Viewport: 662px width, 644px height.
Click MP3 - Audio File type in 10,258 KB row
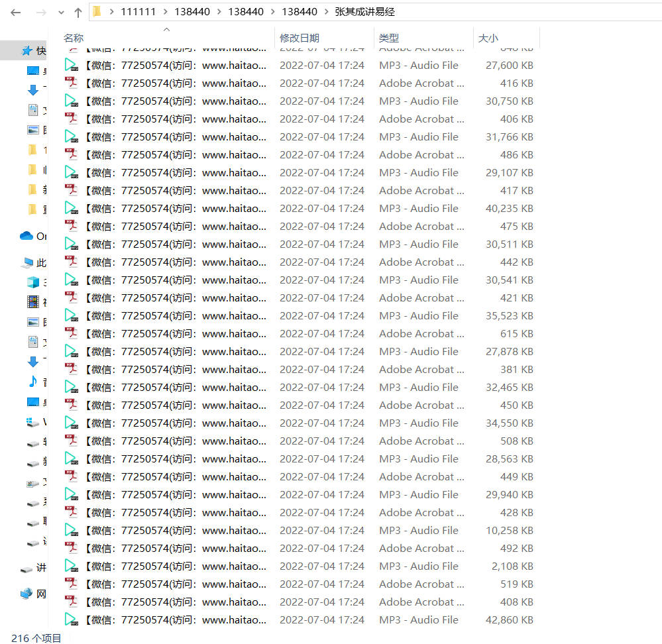pos(418,530)
